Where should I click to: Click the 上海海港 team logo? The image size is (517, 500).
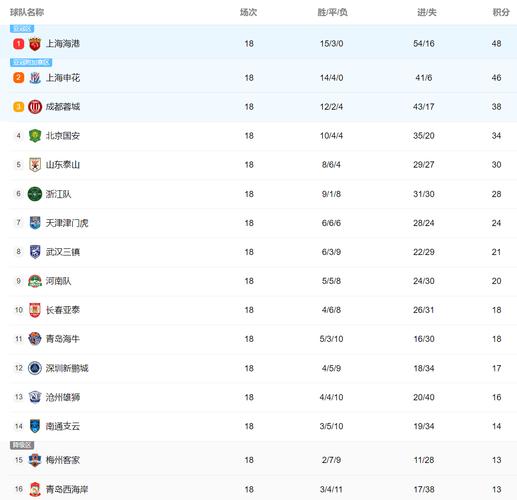click(x=35, y=44)
